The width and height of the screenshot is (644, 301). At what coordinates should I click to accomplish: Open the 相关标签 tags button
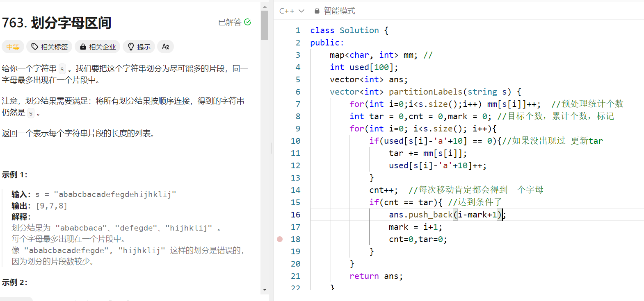49,47
